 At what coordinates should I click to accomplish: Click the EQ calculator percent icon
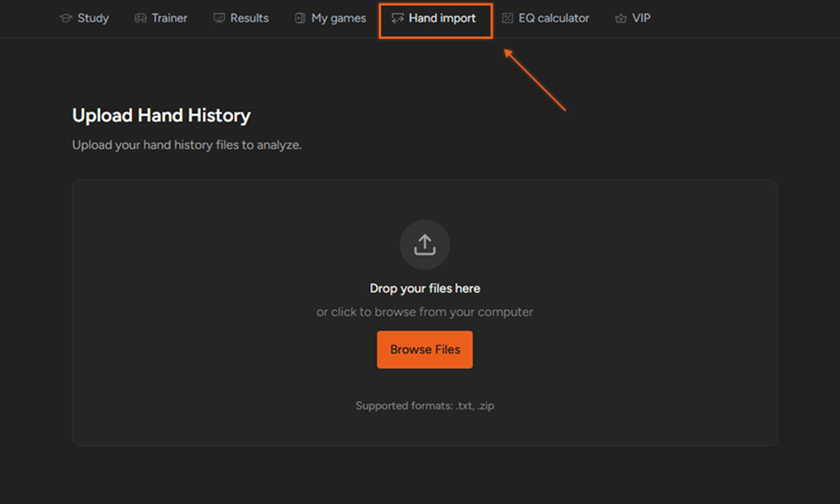coord(507,18)
